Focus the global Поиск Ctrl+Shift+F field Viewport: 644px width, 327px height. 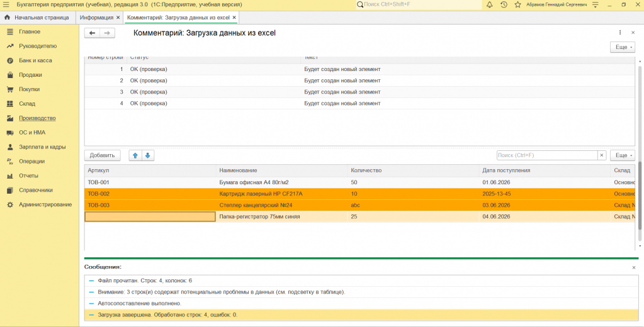pyautogui.click(x=422, y=4)
